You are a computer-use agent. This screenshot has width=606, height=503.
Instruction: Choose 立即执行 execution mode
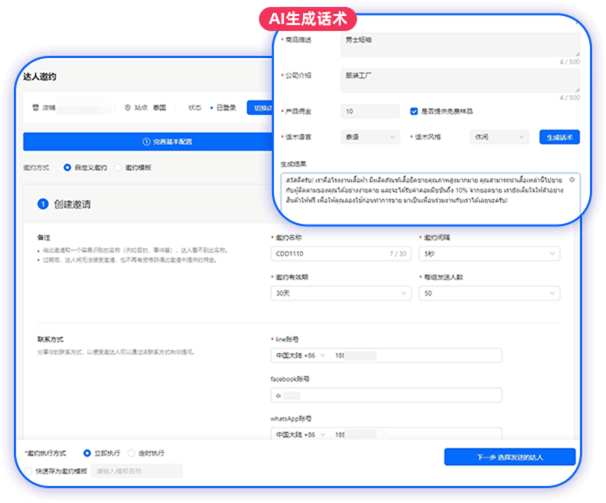87,453
